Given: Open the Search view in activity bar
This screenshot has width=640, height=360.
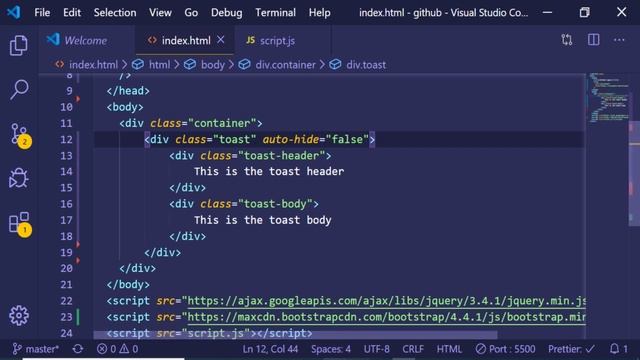Looking at the screenshot, I should click(x=19, y=89).
